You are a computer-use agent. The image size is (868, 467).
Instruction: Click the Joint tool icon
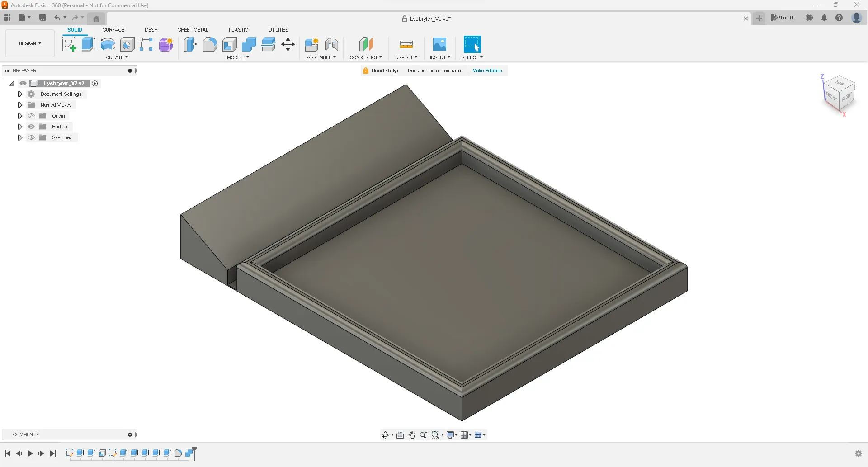click(332, 44)
